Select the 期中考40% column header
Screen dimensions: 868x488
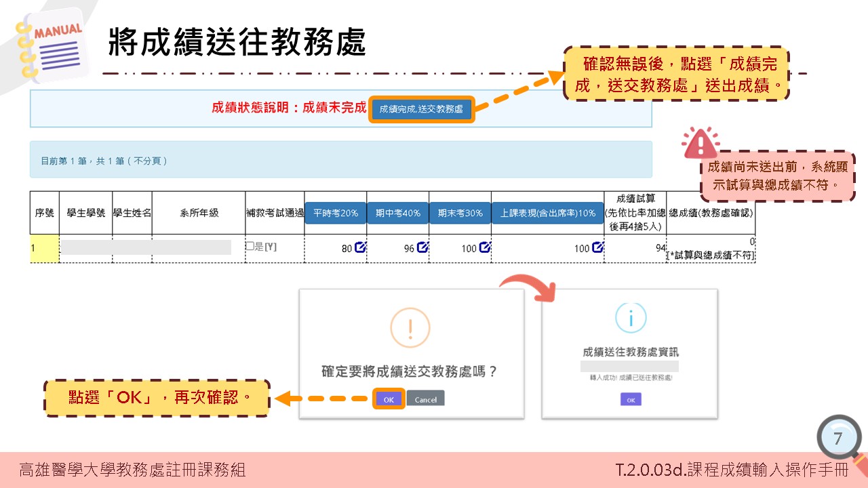[398, 211]
